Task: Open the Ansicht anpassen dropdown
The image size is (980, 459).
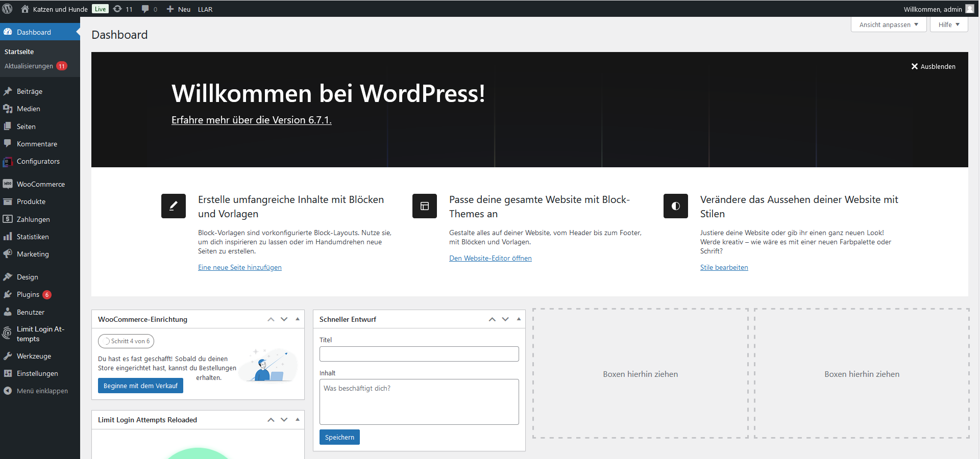Action: [x=888, y=24]
